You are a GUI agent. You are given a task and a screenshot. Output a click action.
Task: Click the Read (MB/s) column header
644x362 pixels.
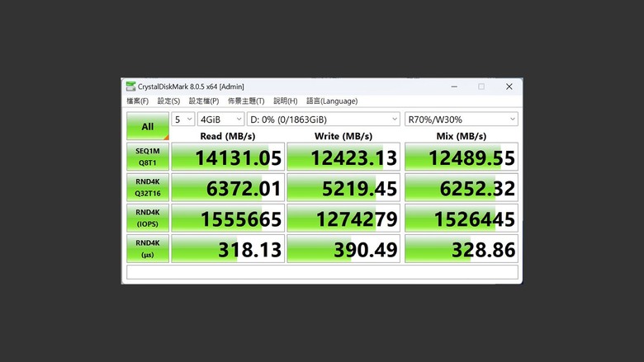[x=228, y=136]
